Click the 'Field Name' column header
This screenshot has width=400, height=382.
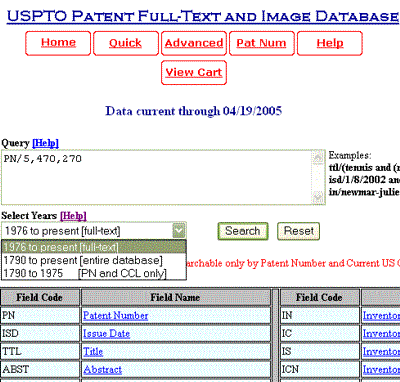175,297
